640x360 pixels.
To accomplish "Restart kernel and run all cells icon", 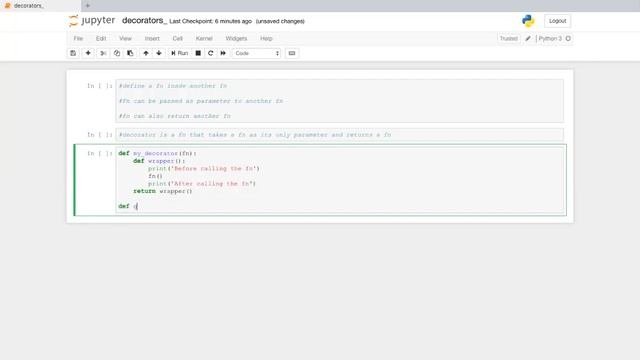I will point(223,53).
